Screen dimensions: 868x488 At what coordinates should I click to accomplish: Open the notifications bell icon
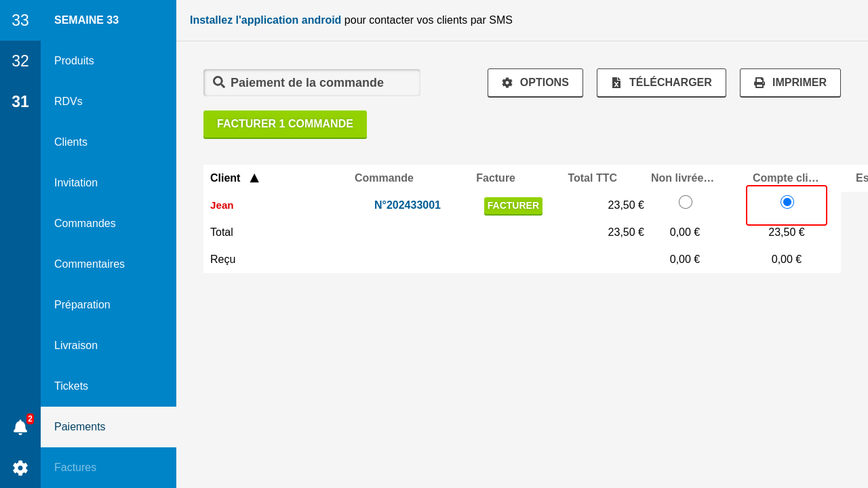(20, 427)
